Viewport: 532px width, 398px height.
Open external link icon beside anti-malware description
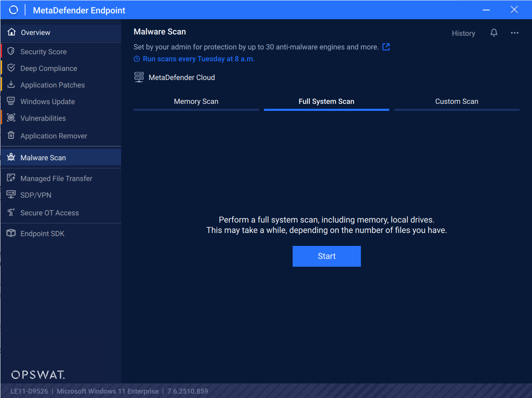(x=386, y=47)
